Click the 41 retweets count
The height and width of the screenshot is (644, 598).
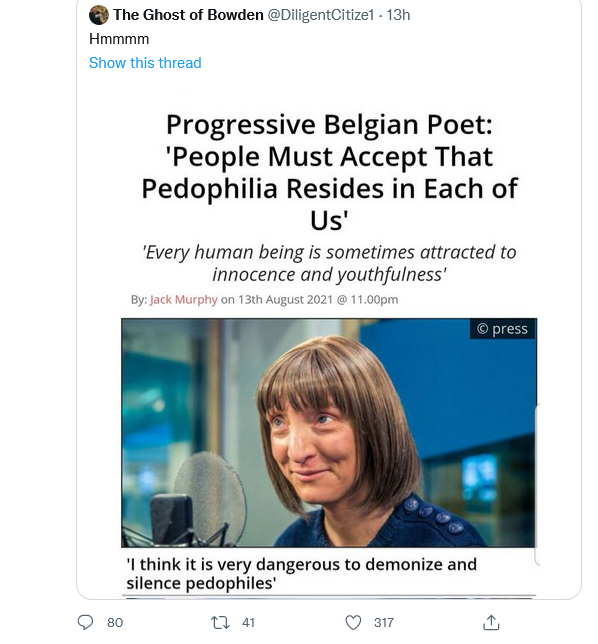coord(248,623)
